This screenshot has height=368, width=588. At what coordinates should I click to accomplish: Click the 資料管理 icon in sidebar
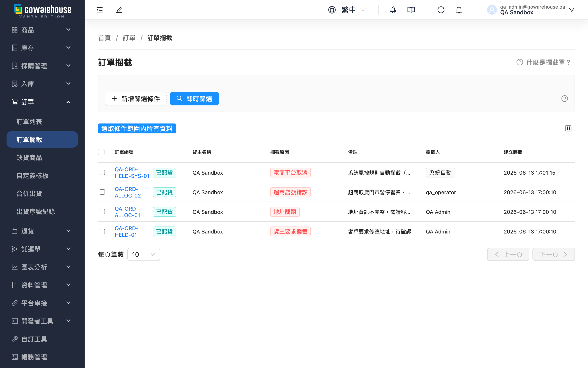(14, 285)
